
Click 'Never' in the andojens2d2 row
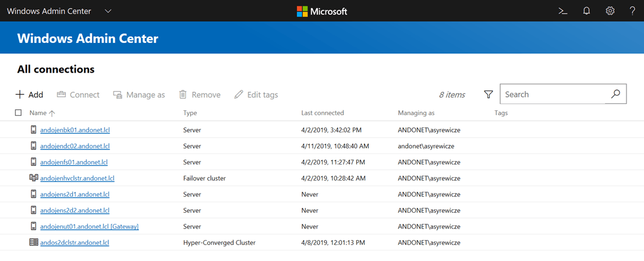click(310, 210)
